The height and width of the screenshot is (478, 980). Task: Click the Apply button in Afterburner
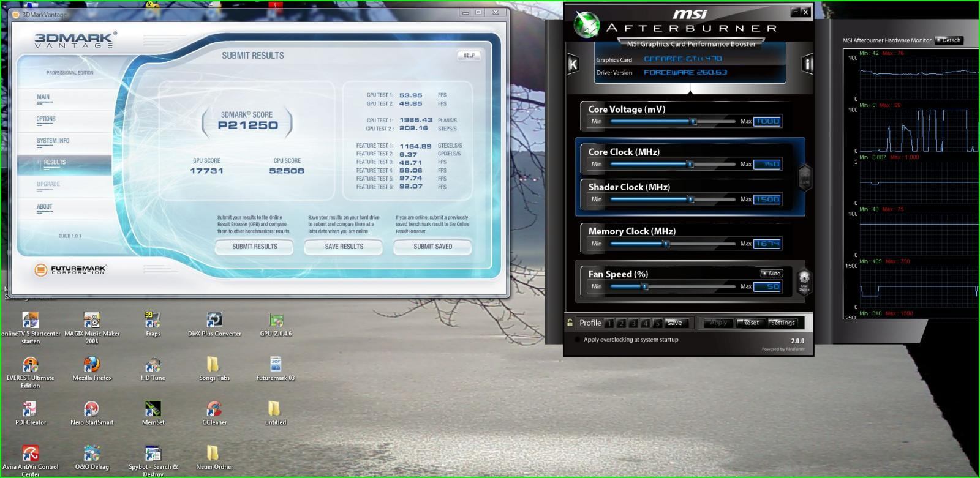718,323
